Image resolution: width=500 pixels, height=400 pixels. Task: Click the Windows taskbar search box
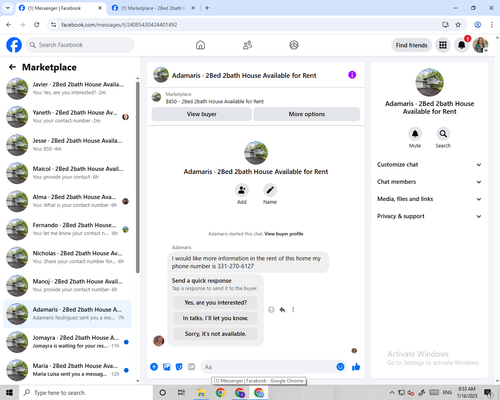tap(86, 393)
